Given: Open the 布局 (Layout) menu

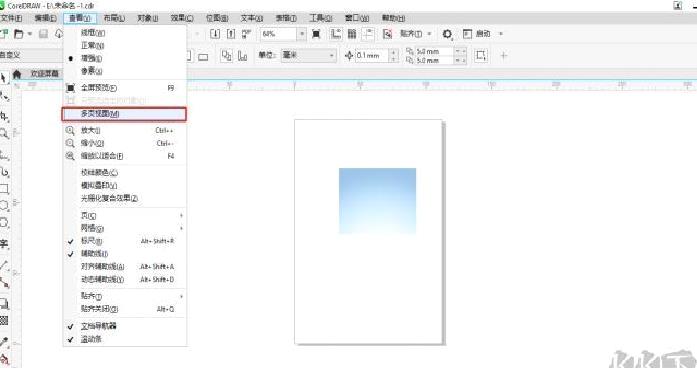Looking at the screenshot, I should point(114,18).
